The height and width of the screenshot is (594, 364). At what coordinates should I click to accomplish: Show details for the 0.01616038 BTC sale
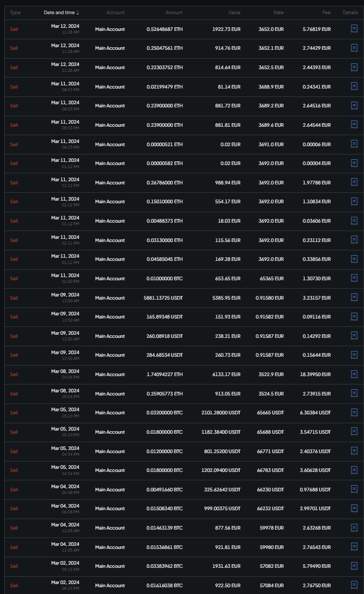point(354,585)
